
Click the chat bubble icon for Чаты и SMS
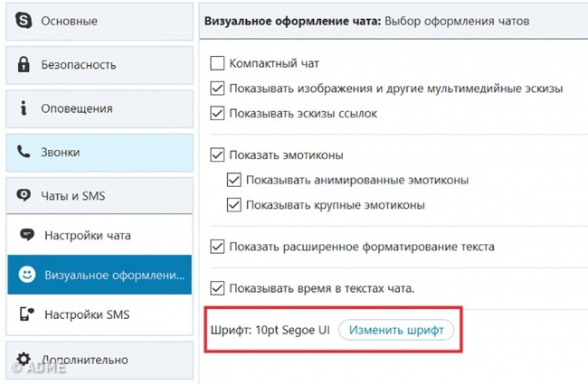coord(24,196)
